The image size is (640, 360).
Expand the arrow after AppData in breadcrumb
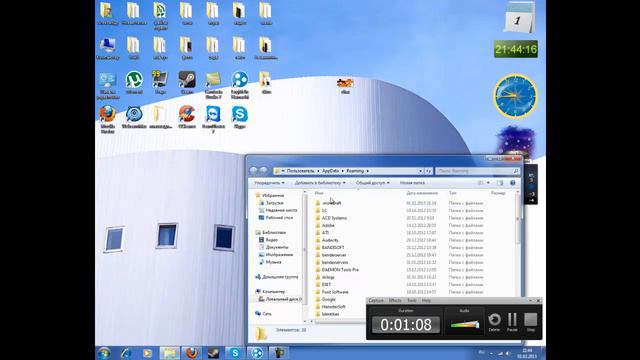coord(342,171)
